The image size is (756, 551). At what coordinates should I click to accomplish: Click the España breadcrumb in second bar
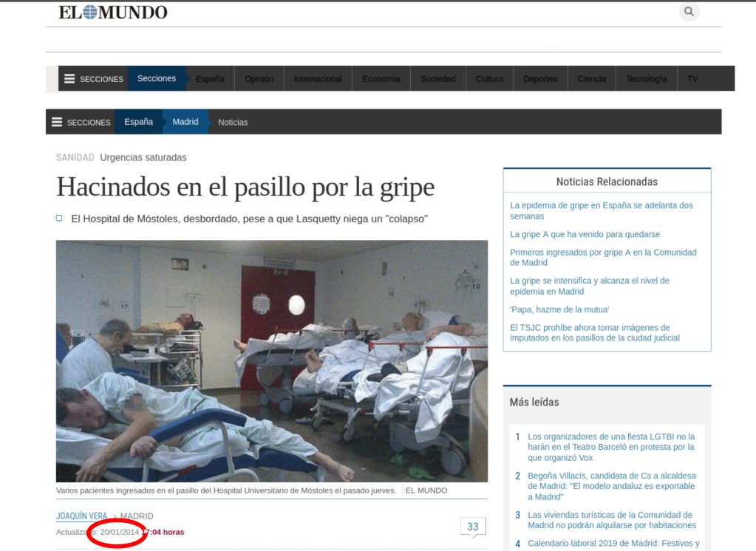(x=138, y=122)
